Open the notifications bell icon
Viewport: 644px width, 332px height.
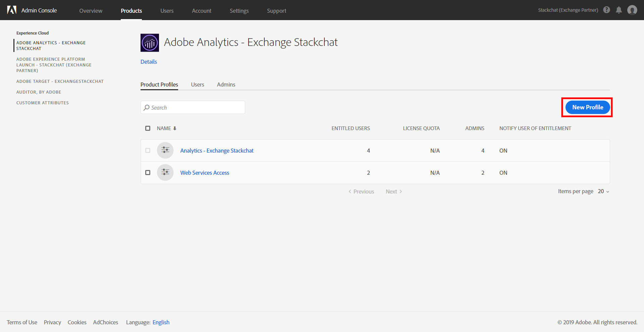619,10
